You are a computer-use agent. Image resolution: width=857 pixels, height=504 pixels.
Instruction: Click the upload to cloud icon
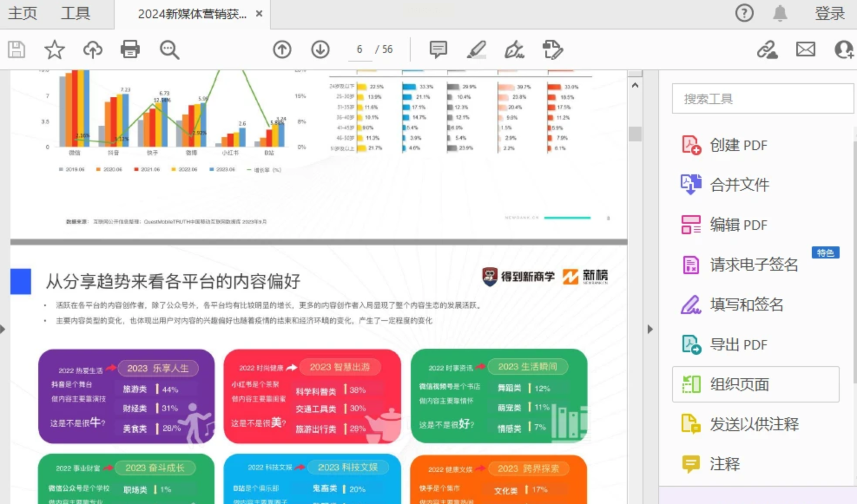pyautogui.click(x=92, y=49)
